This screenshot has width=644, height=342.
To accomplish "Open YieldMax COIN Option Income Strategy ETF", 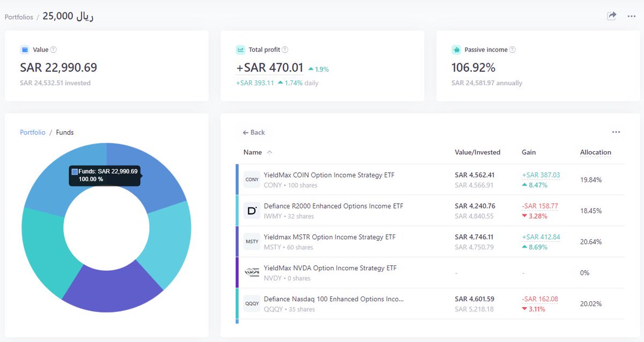I will 329,175.
